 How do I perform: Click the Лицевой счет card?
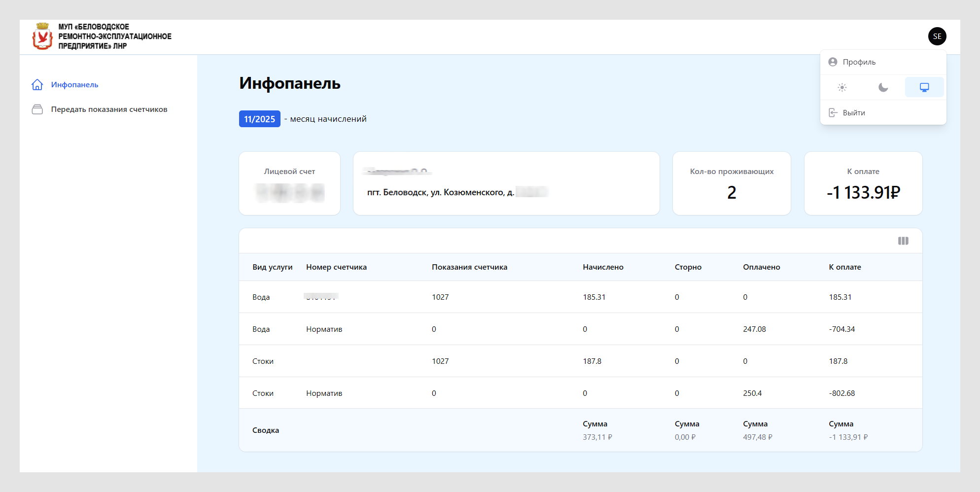pos(289,183)
